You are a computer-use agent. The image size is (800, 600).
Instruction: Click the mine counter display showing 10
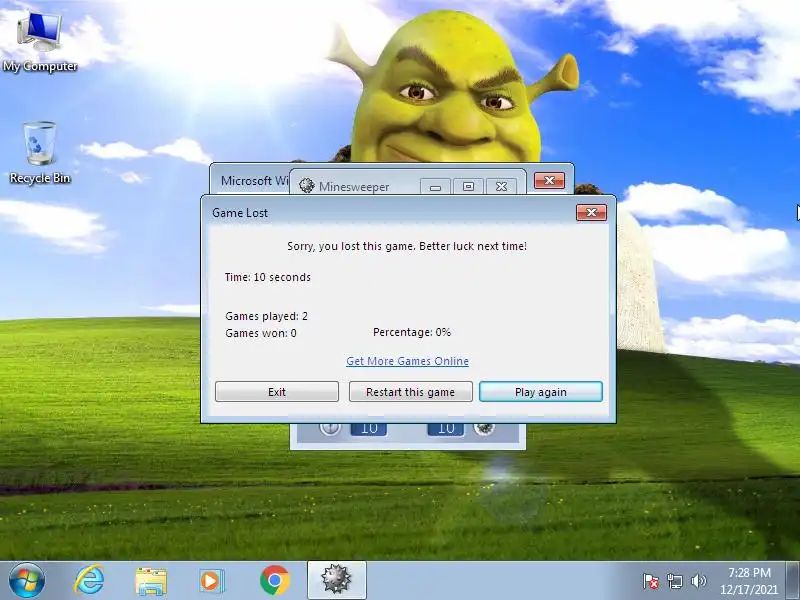446,429
